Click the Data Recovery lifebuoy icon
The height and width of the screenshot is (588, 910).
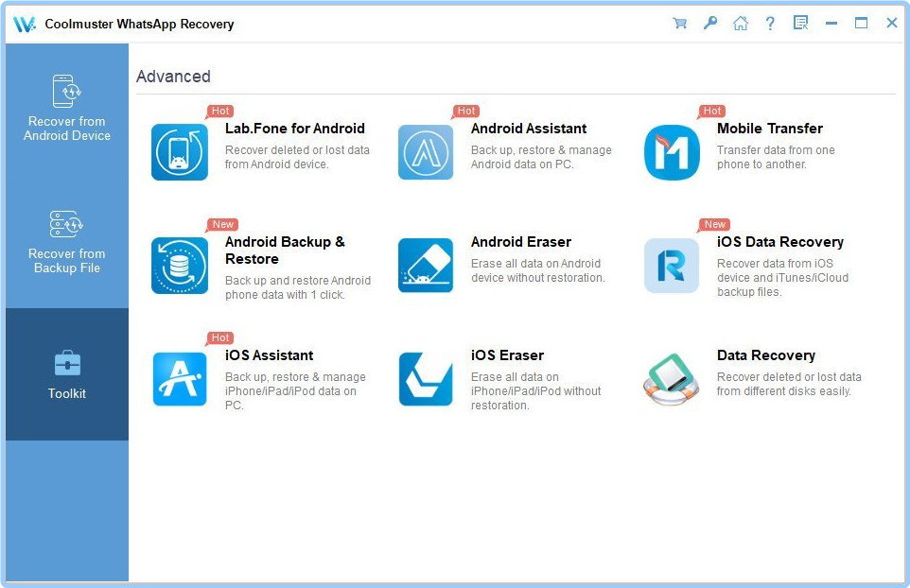672,379
